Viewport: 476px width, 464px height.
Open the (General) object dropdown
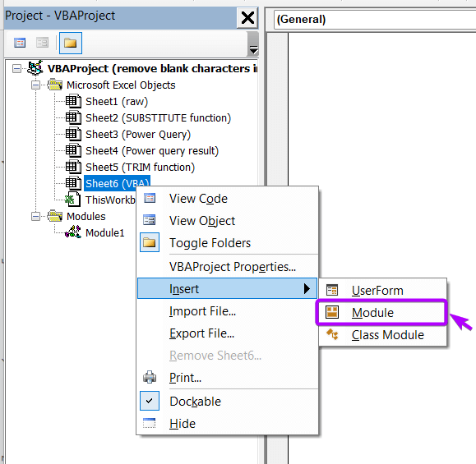(375, 20)
